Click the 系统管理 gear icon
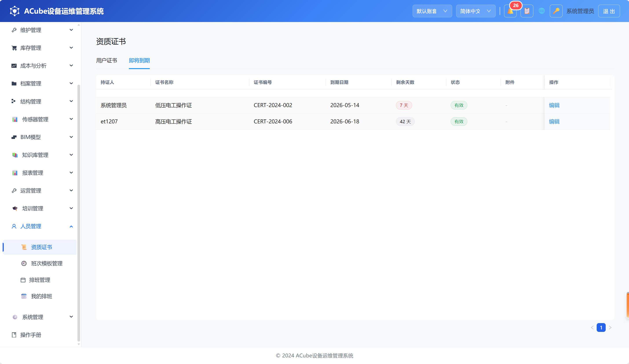The height and width of the screenshot is (364, 629). (x=15, y=317)
